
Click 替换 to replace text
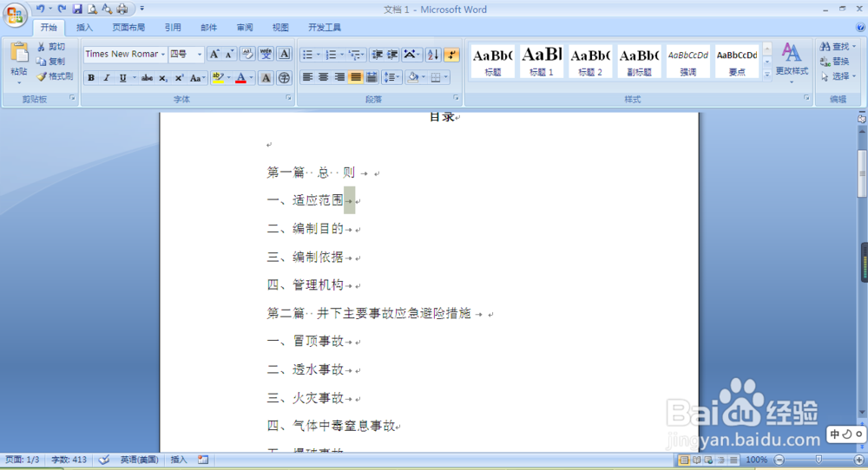[835, 62]
